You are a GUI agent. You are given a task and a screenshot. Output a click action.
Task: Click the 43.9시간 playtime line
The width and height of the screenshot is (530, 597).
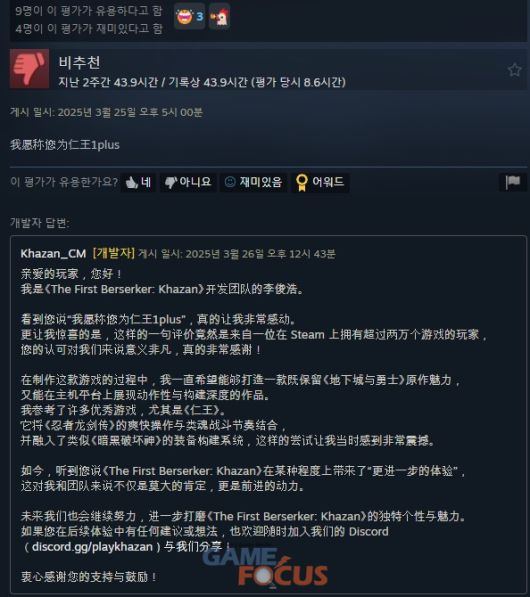[x=202, y=82]
